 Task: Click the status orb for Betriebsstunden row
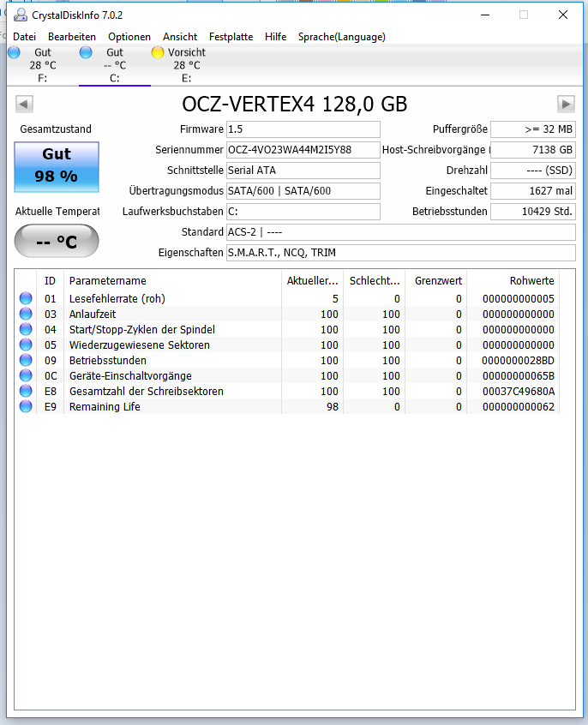tap(26, 360)
